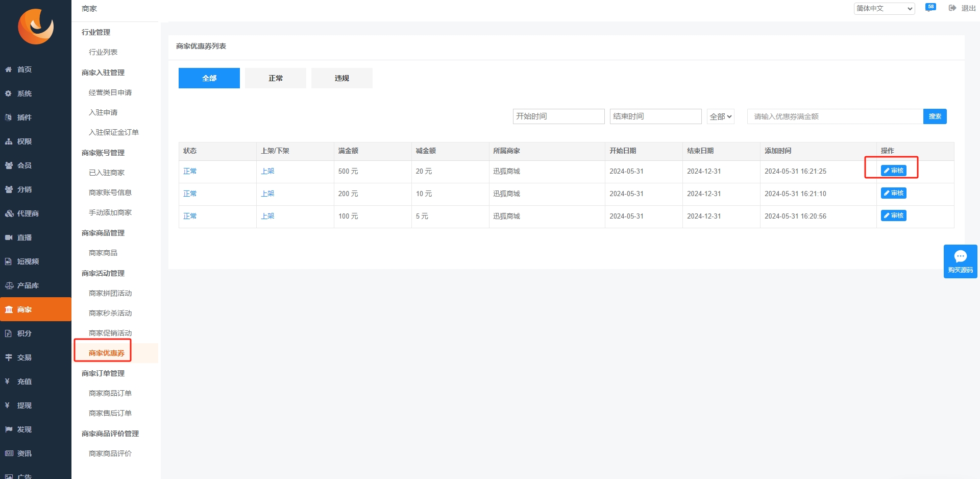980x479 pixels.
Task: Open the 短视频 short video icon in sidebar
Action: 9,261
